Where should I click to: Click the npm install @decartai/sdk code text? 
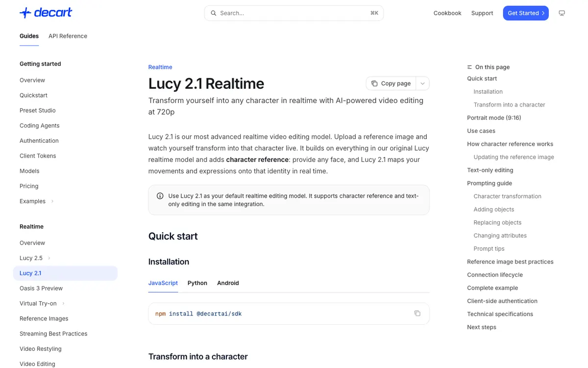click(198, 314)
